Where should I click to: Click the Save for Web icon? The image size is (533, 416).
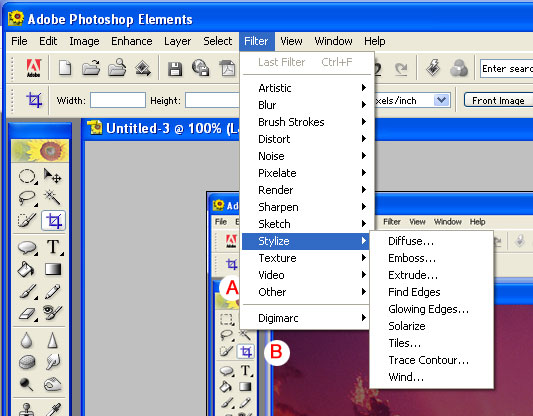200,67
